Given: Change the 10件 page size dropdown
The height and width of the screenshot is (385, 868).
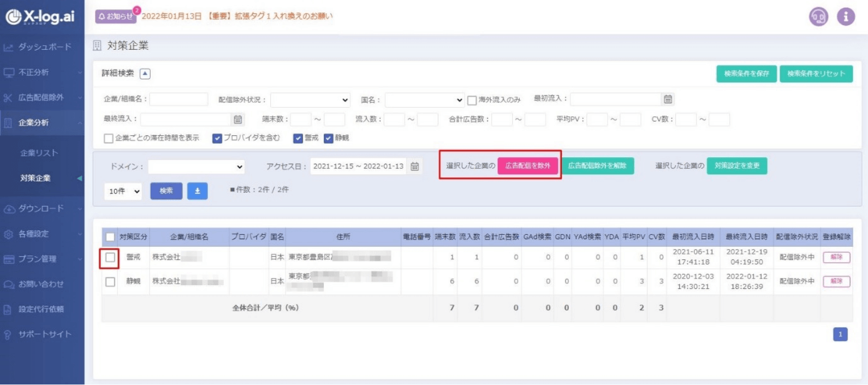Looking at the screenshot, I should pyautogui.click(x=123, y=191).
